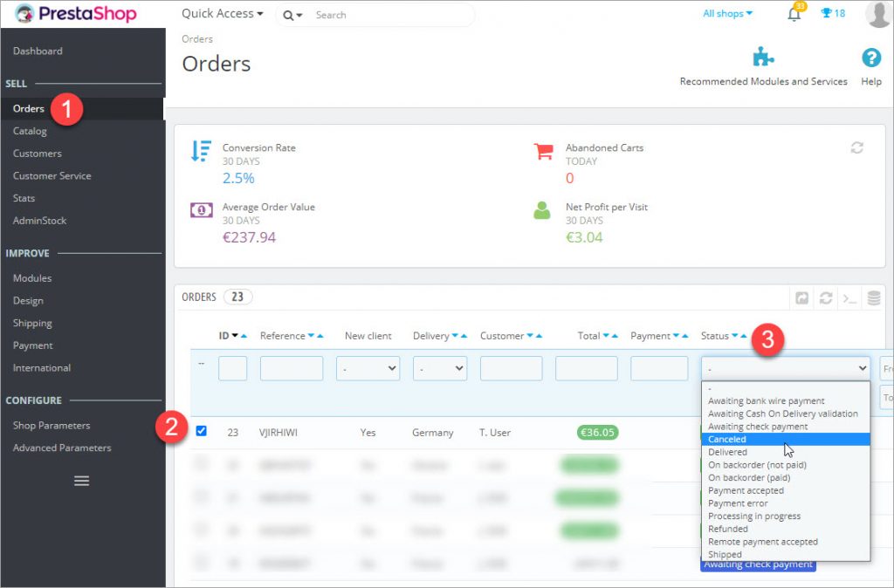Click the green €36.05 total badge
This screenshot has width=894, height=588.
(598, 432)
